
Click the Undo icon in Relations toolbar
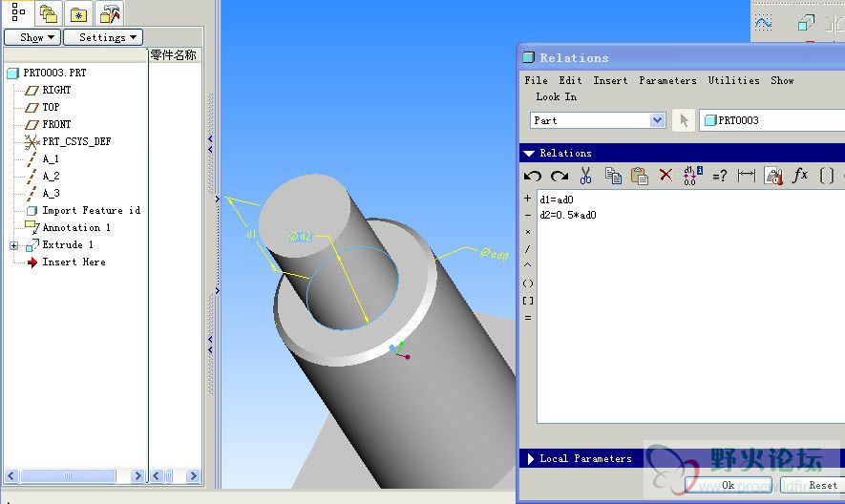(533, 176)
